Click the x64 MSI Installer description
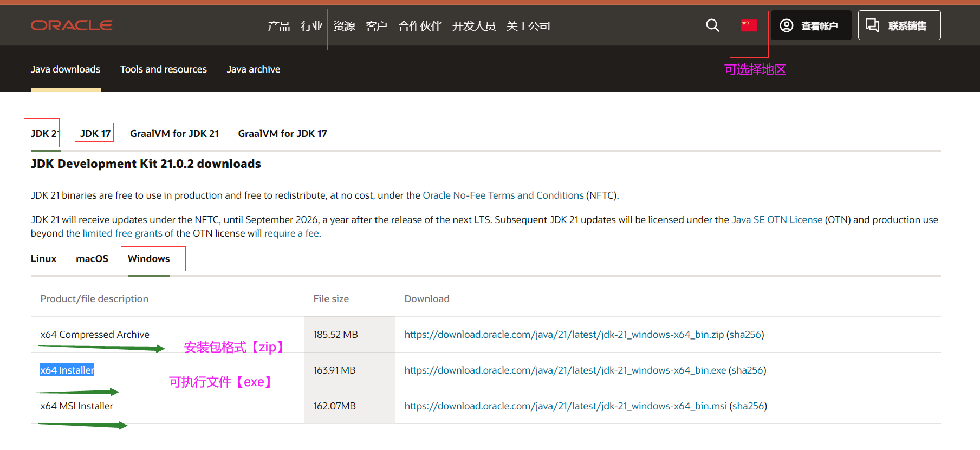 tap(77, 406)
